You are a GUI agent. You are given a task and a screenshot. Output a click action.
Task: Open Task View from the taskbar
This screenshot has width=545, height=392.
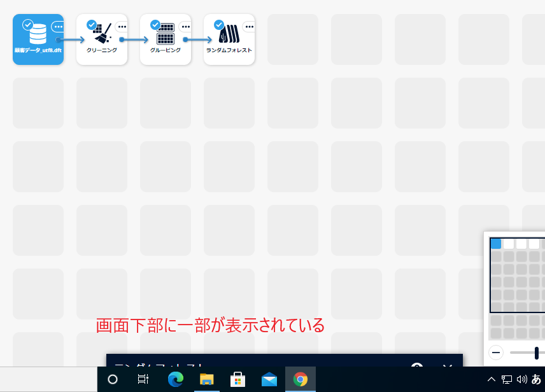pyautogui.click(x=143, y=379)
